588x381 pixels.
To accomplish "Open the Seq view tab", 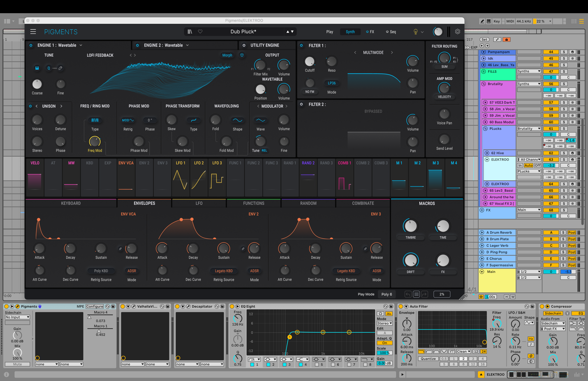I will [391, 32].
